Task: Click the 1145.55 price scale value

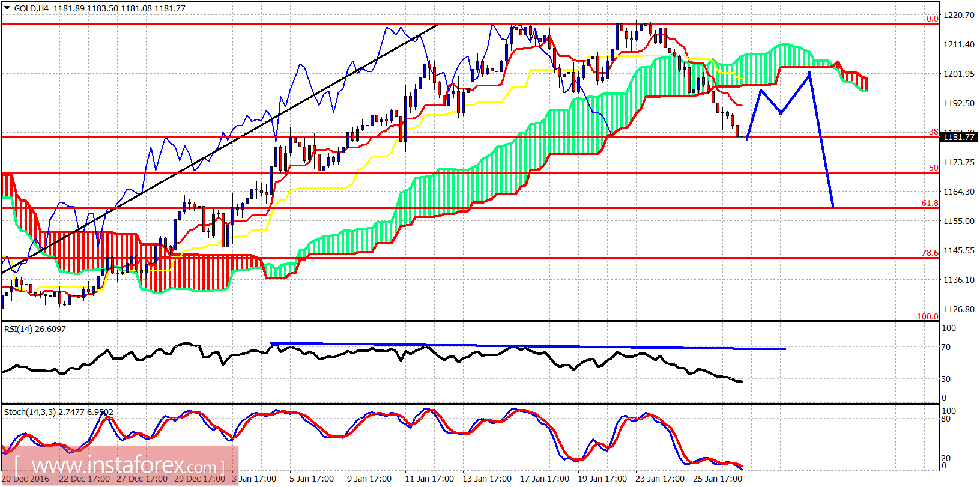Action: coord(959,250)
